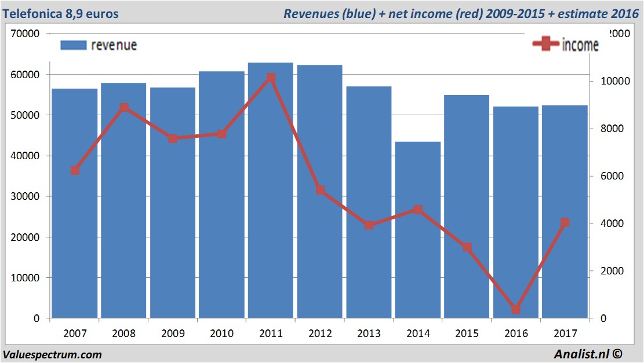The image size is (644, 363).
Task: Click the blue revenue legend swatch
Action: (x=74, y=45)
